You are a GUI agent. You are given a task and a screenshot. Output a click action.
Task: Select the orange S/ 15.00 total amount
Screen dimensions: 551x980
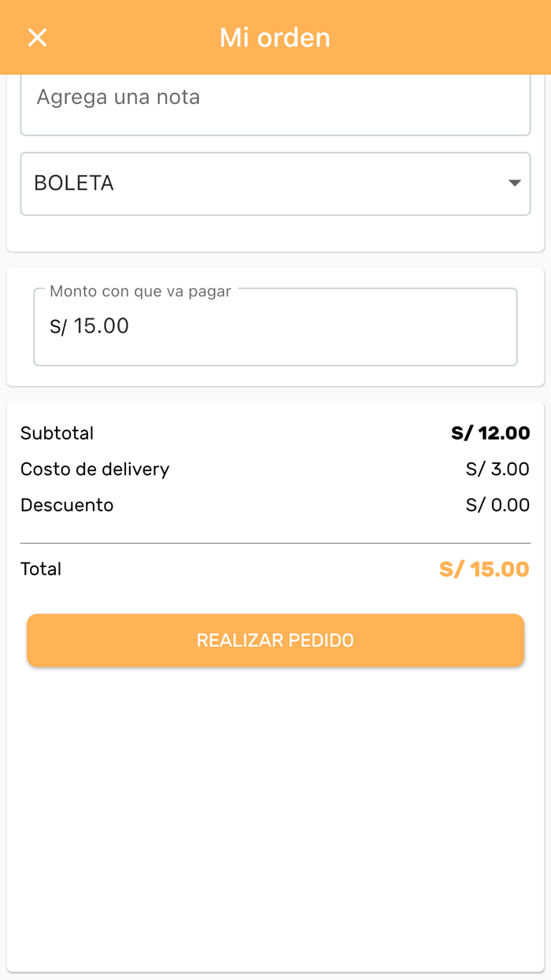[x=484, y=569]
